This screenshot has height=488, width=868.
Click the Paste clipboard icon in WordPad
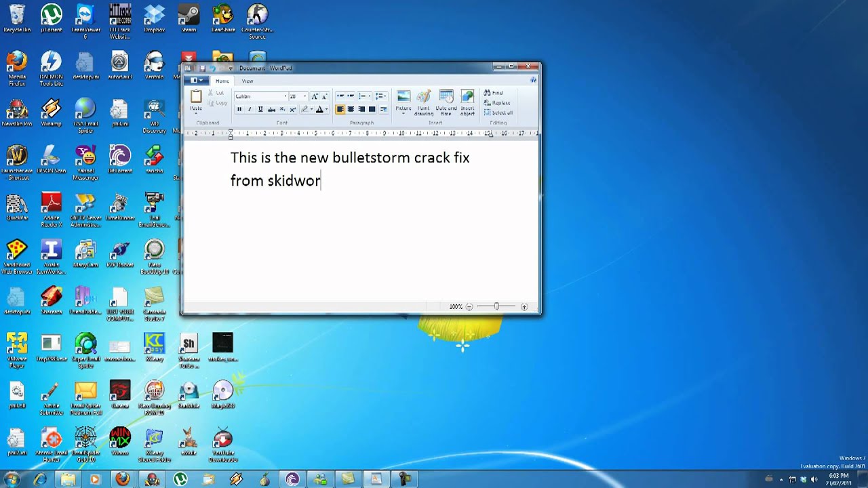click(196, 96)
